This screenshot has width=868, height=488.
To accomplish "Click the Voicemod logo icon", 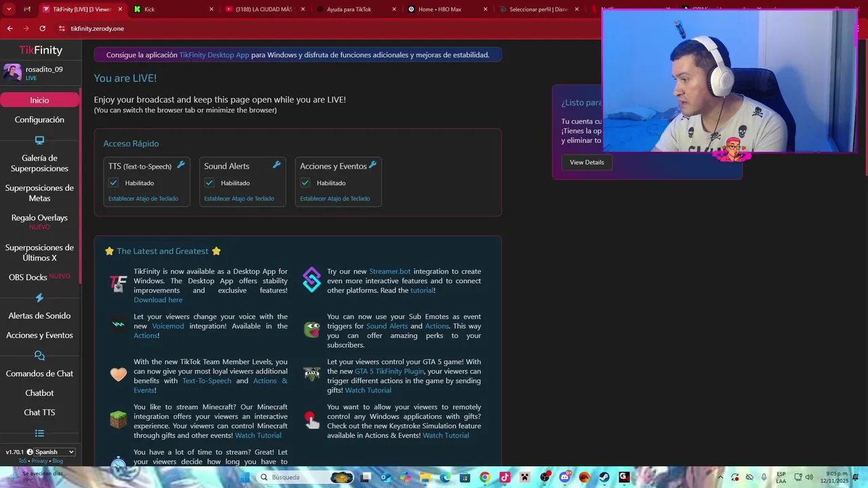I will [x=119, y=325].
